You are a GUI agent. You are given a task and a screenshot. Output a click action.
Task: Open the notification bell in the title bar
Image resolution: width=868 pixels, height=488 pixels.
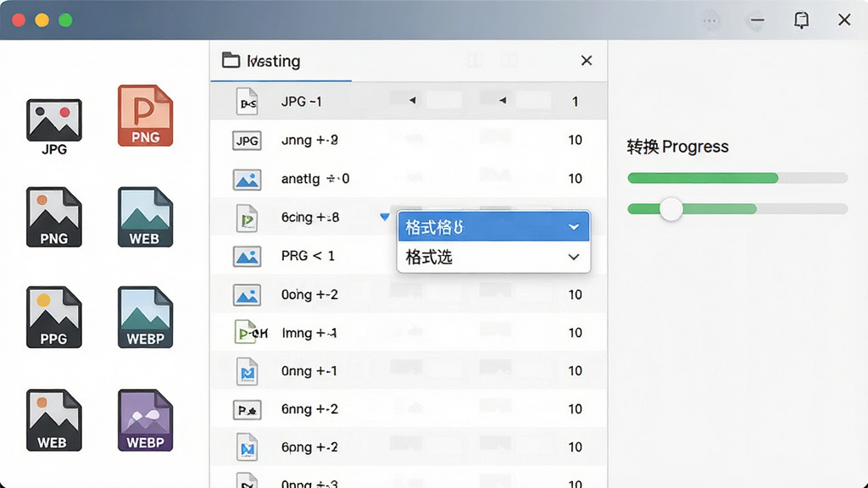(x=801, y=20)
